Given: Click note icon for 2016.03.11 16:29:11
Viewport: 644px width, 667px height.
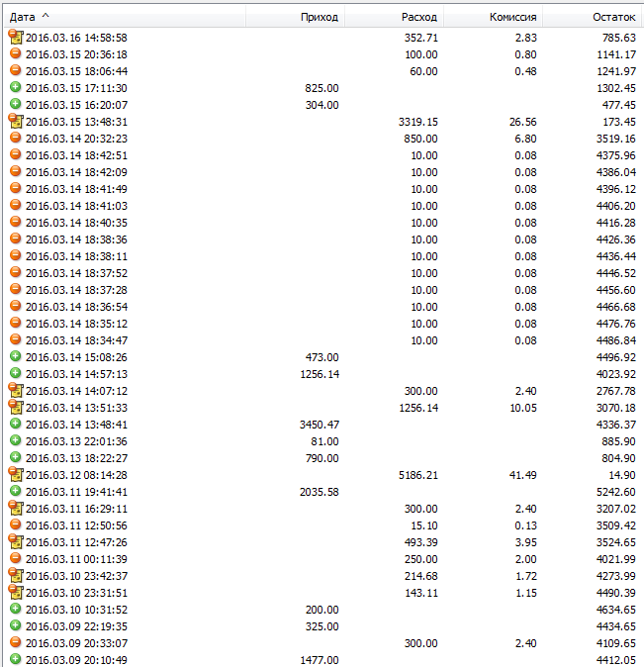Looking at the screenshot, I should click(16, 508).
